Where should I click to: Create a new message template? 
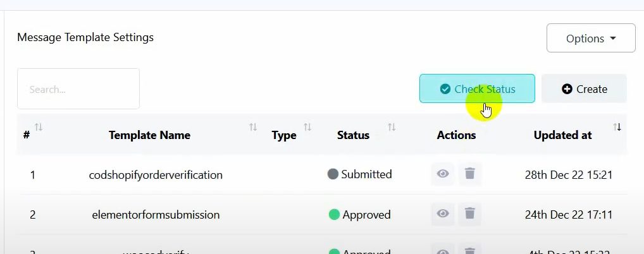click(x=584, y=89)
